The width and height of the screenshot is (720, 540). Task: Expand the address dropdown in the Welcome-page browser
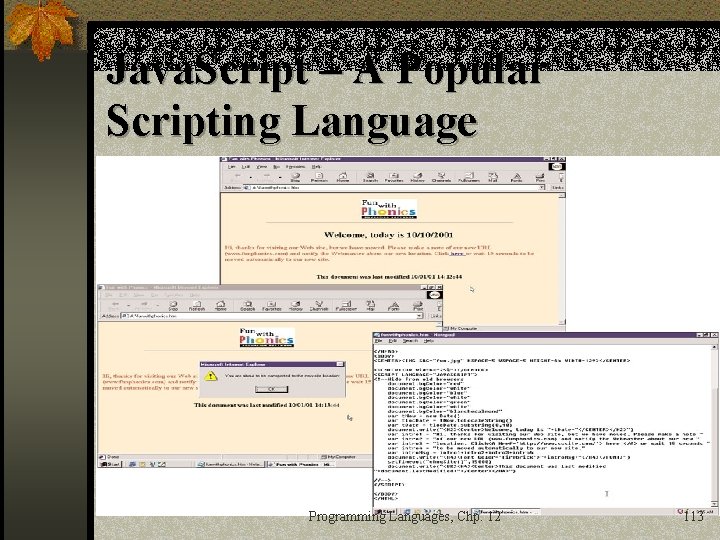(542, 187)
